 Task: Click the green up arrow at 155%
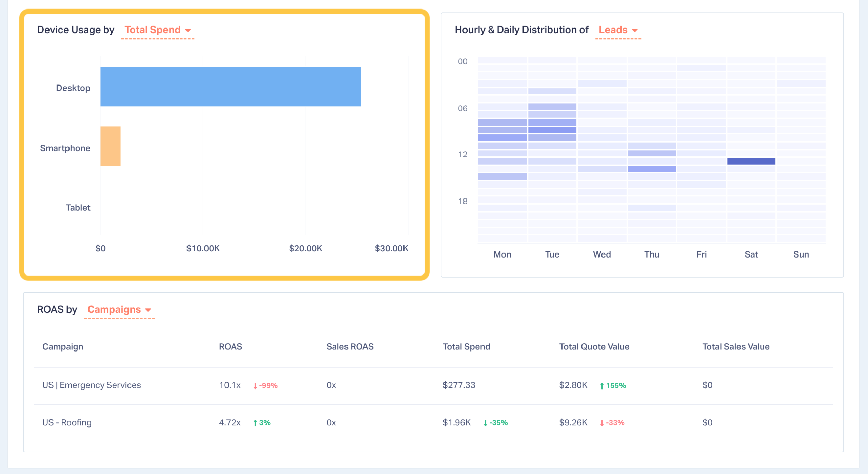602,386
